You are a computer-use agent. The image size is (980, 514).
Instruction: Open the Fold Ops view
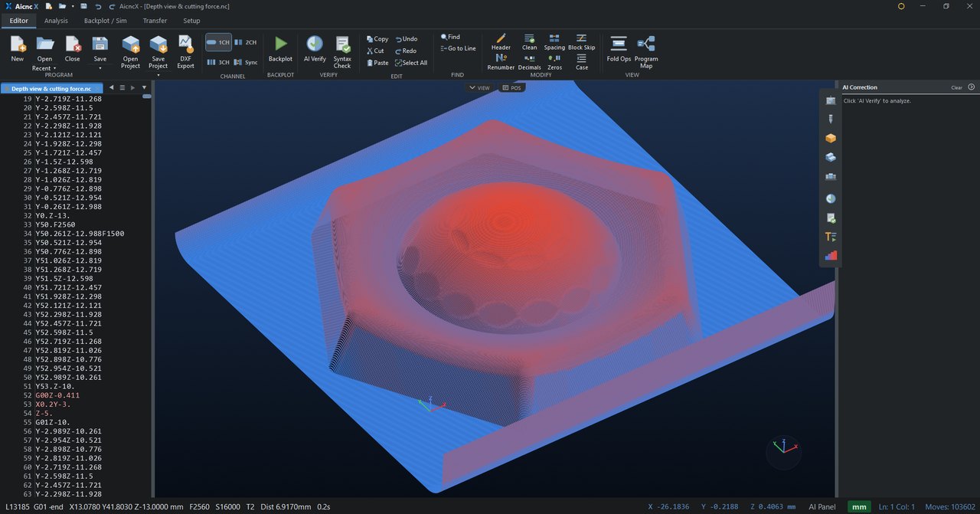[619, 48]
